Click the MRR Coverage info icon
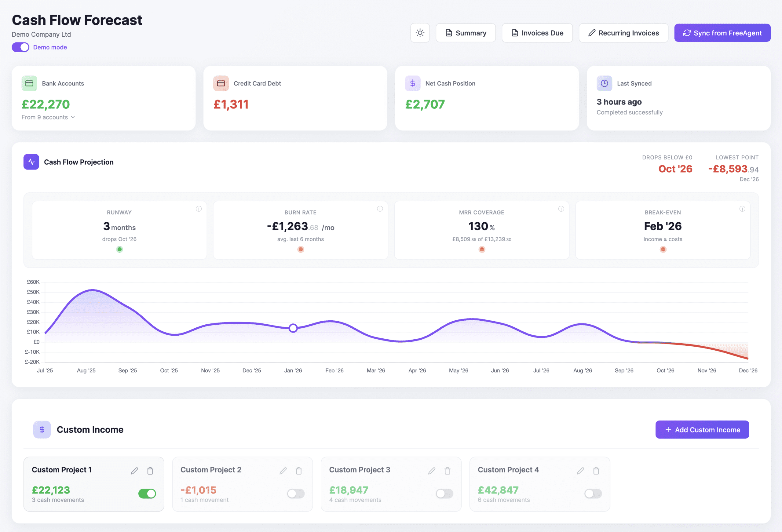The width and height of the screenshot is (782, 532). (561, 209)
